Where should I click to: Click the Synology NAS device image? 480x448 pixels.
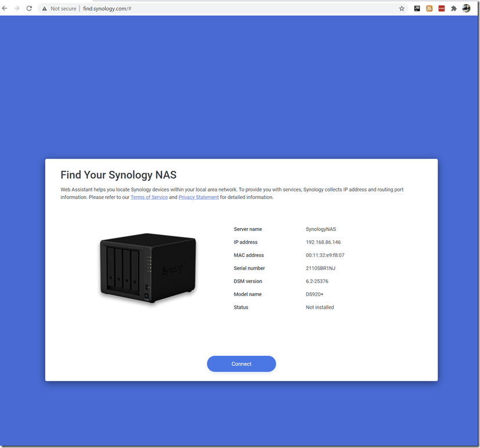click(148, 268)
